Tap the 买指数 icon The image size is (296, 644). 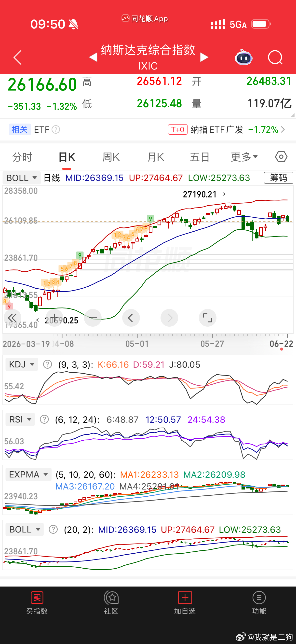coord(37,598)
